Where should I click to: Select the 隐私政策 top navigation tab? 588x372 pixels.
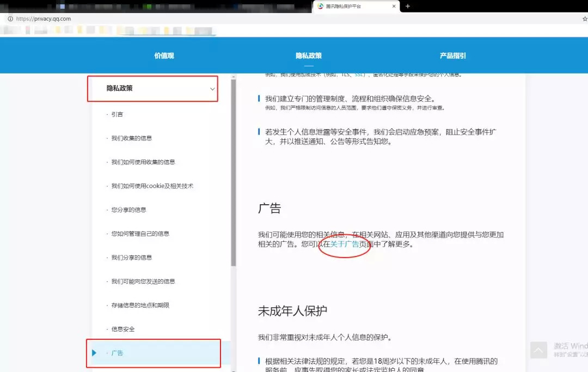[x=309, y=56]
